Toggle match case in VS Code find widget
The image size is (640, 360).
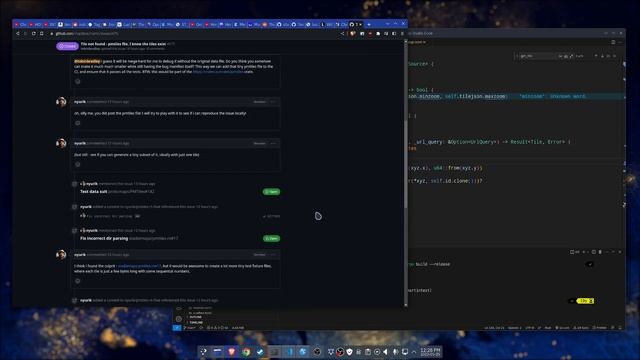coord(560,56)
